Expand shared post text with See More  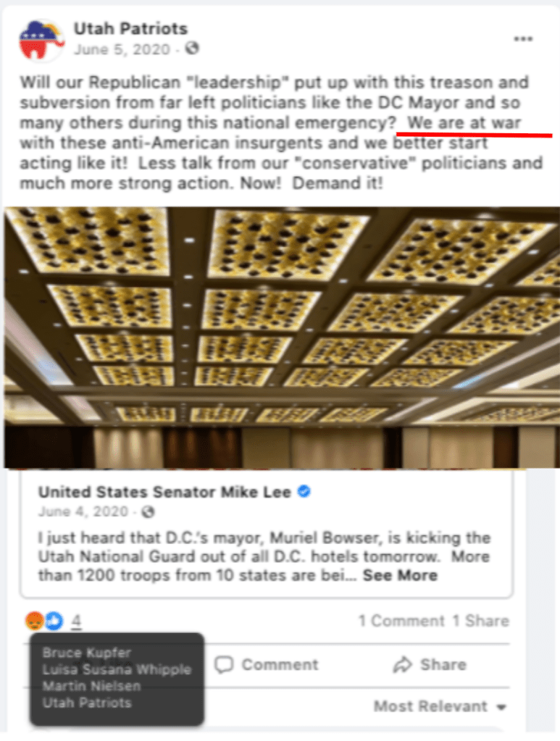400,575
